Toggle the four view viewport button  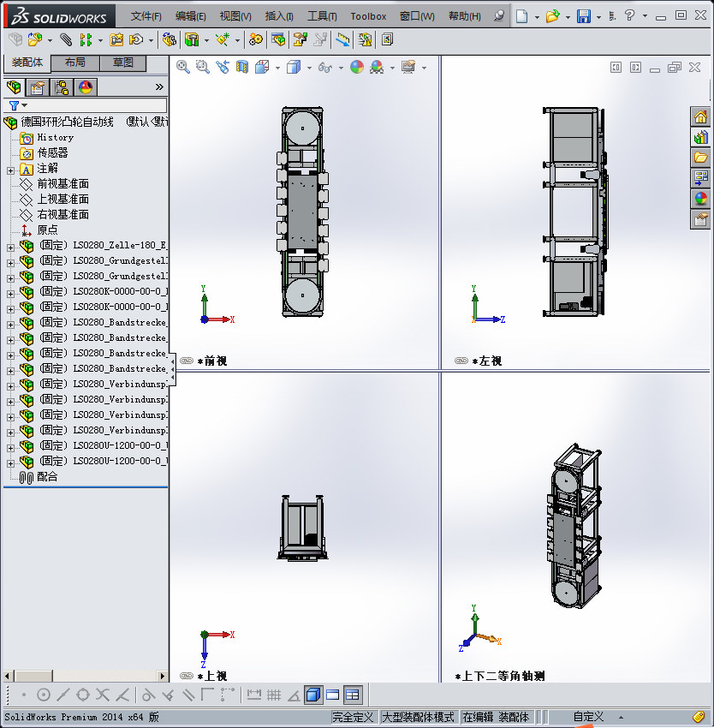pyautogui.click(x=353, y=695)
